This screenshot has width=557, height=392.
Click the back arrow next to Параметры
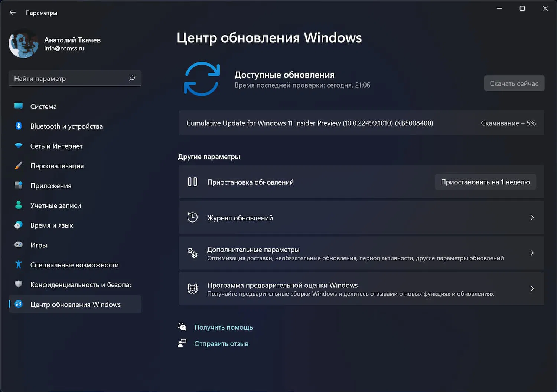[12, 12]
